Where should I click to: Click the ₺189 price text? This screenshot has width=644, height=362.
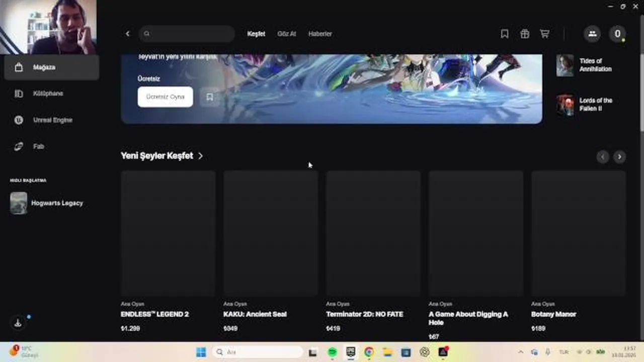click(x=538, y=328)
